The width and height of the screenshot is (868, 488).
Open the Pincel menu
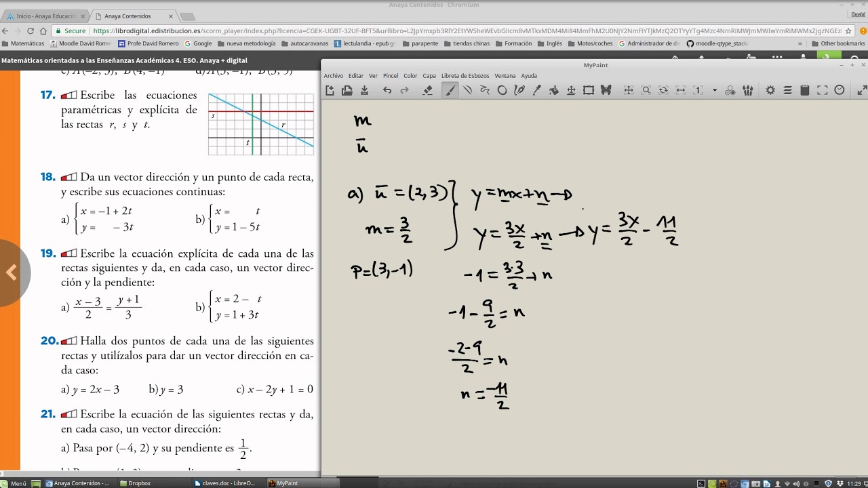click(x=391, y=76)
